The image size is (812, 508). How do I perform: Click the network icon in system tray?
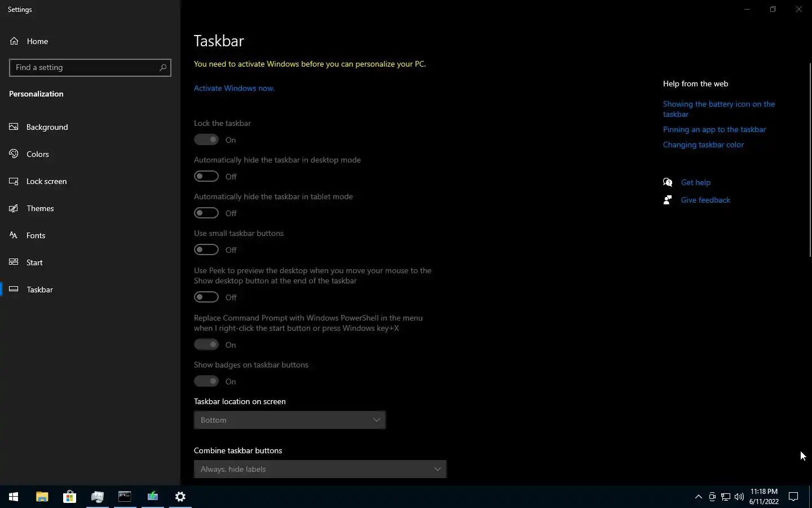[726, 497]
